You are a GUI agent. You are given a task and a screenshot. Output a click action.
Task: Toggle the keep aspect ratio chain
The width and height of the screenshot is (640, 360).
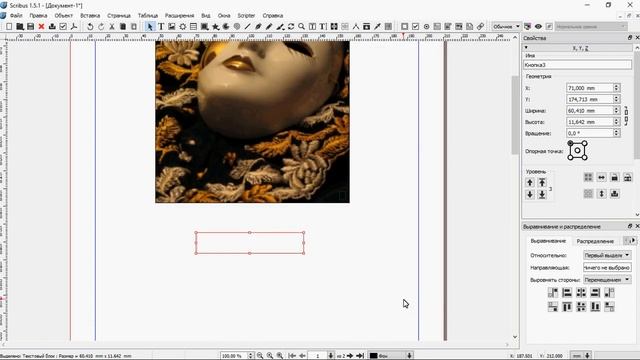[x=627, y=116]
